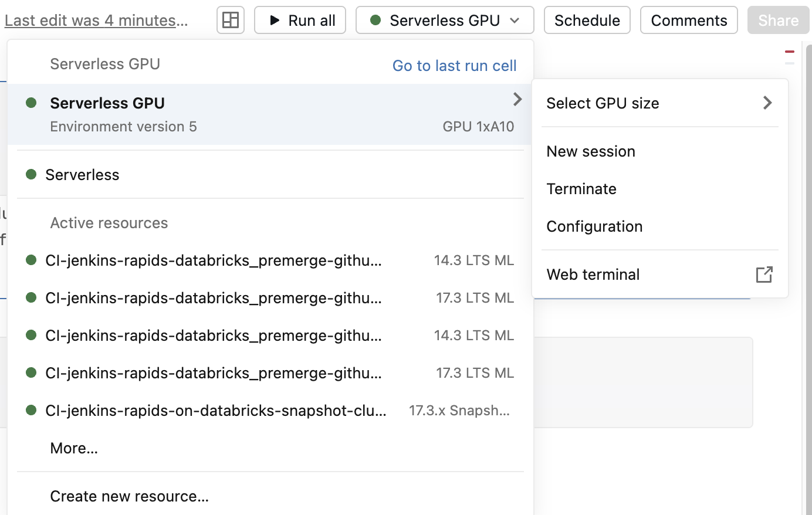Click Environment version 5 text
The image size is (812, 515).
coord(123,127)
